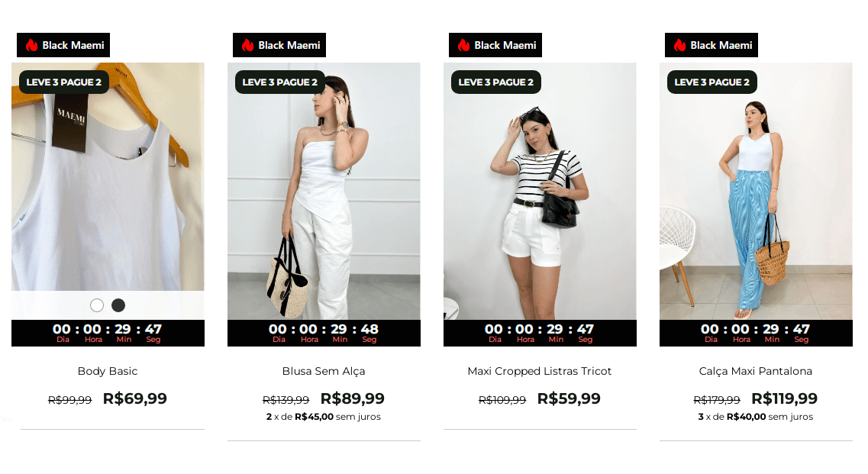Click Leve 3 Pague 2 badge on Body Basic

pos(64,82)
